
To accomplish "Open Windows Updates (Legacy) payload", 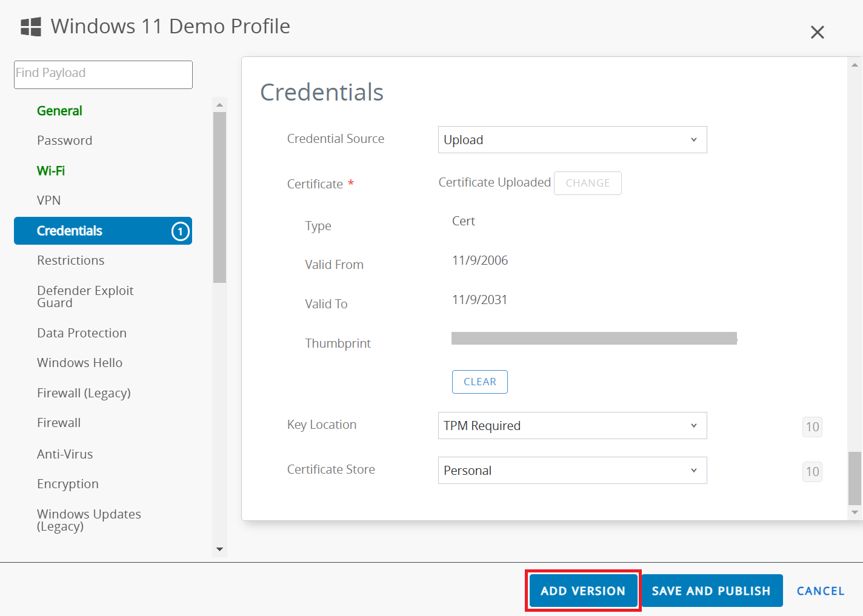I will (89, 520).
